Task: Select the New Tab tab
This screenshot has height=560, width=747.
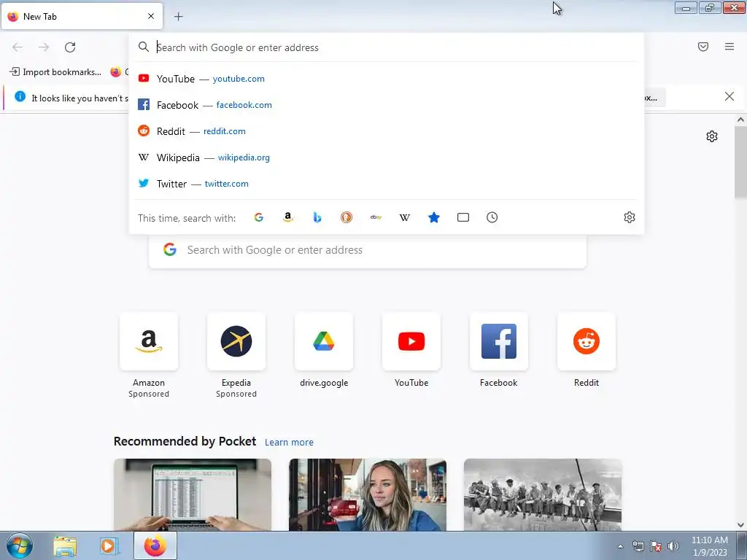Action: point(82,16)
